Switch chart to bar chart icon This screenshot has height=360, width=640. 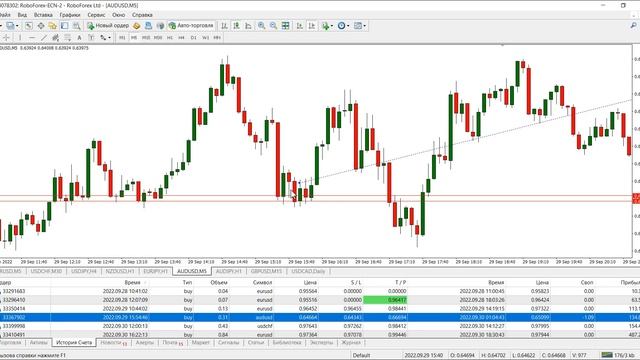pos(224,26)
